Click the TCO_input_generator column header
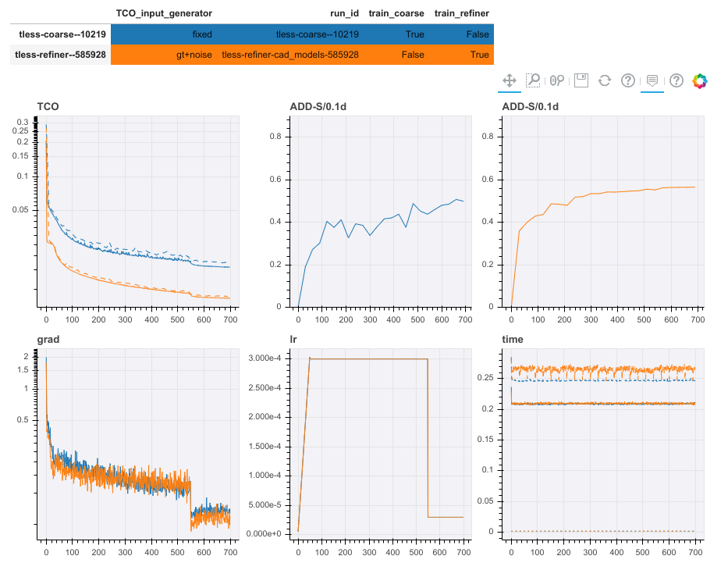 tap(164, 13)
